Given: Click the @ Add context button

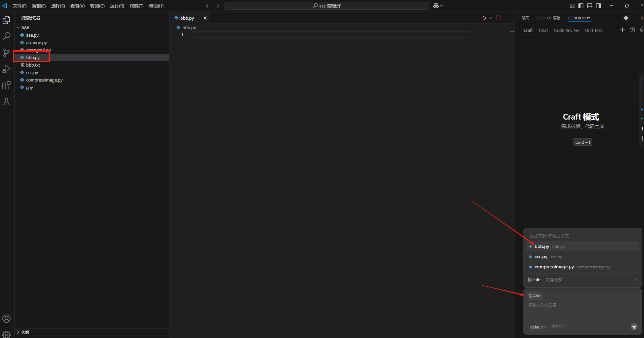Looking at the screenshot, I should tap(534, 296).
